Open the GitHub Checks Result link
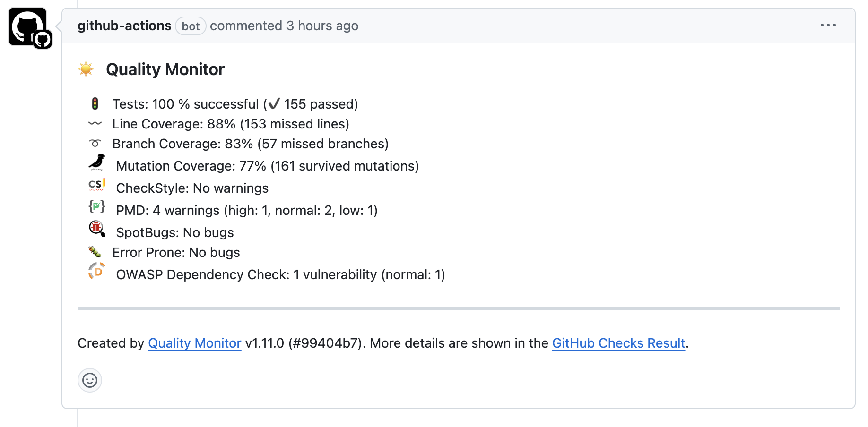 618,343
